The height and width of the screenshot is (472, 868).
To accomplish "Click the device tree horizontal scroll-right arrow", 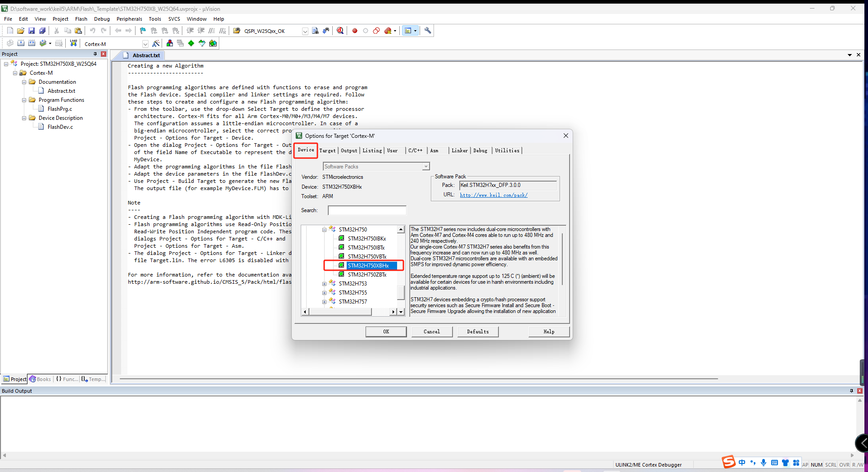I will [x=393, y=312].
